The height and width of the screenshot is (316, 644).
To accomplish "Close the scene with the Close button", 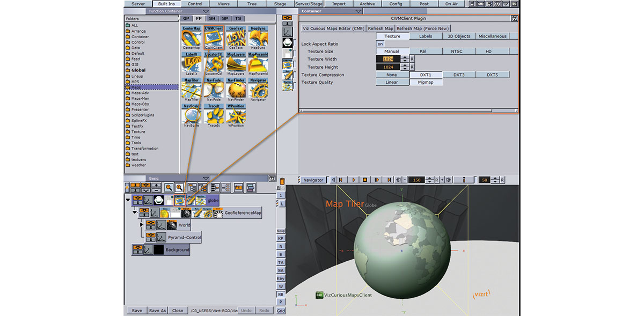I will point(178,311).
